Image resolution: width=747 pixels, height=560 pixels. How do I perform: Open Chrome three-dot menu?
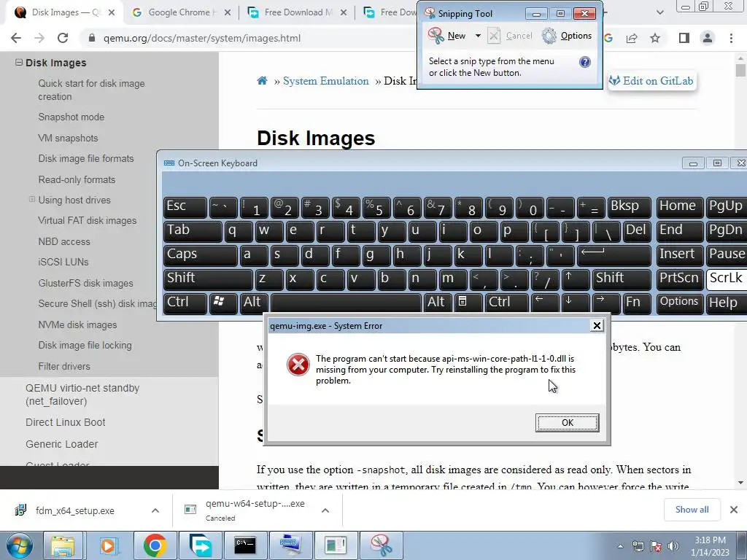(x=731, y=38)
